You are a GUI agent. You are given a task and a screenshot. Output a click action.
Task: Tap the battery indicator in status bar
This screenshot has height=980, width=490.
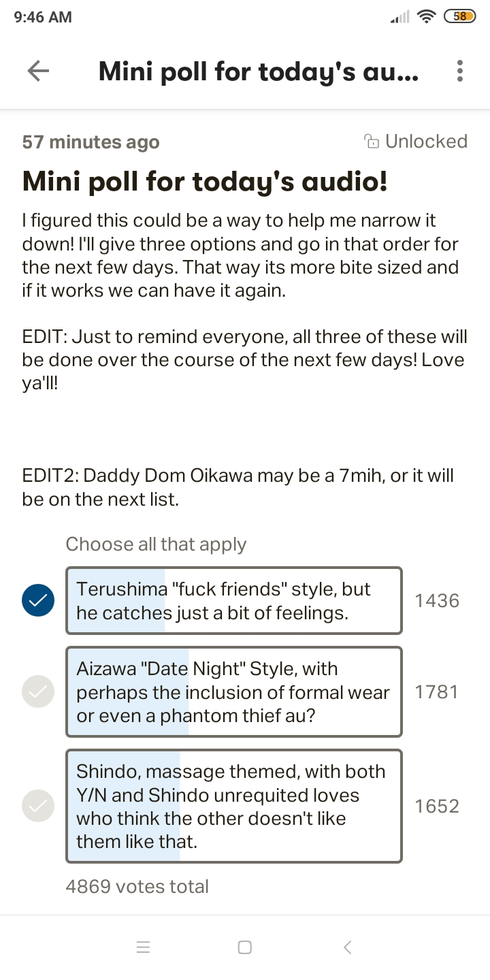pos(459,17)
